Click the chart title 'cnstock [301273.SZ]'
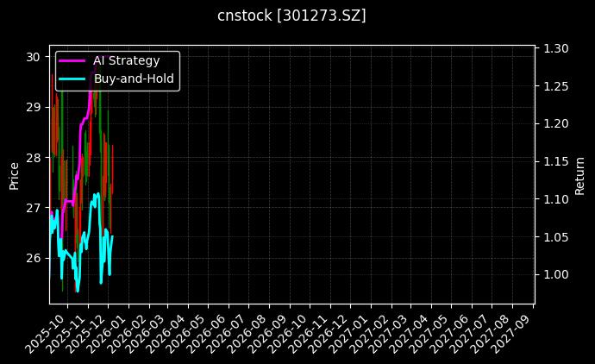The height and width of the screenshot is (364, 595). coord(291,16)
